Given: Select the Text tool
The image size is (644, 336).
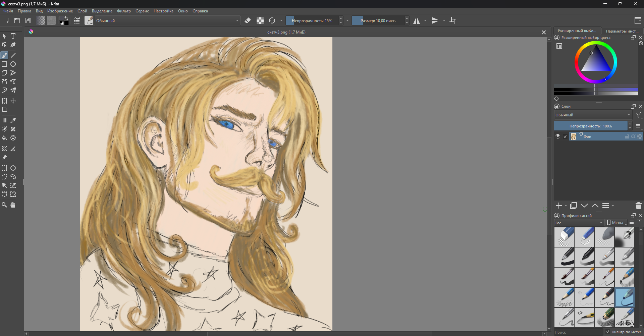Looking at the screenshot, I should (x=13, y=36).
